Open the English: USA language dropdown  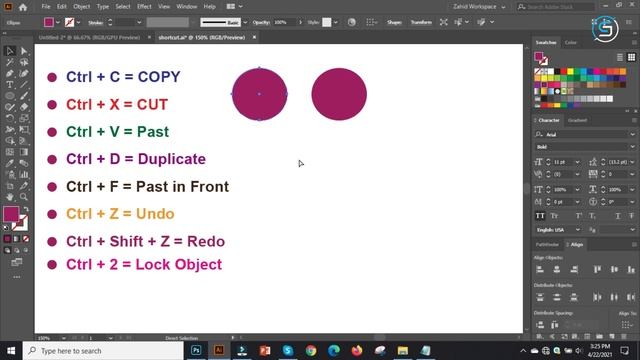[x=578, y=230]
